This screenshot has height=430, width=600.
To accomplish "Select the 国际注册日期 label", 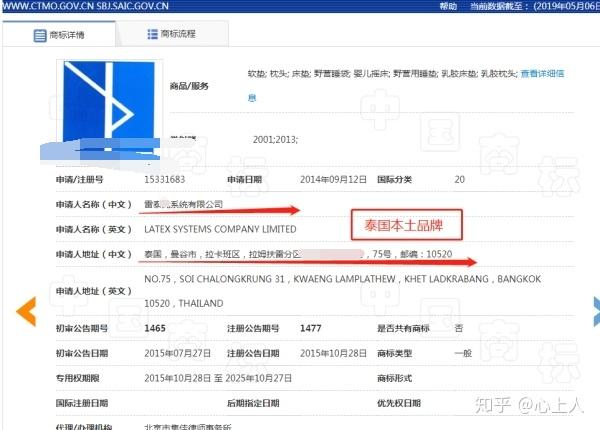I will click(x=82, y=403).
